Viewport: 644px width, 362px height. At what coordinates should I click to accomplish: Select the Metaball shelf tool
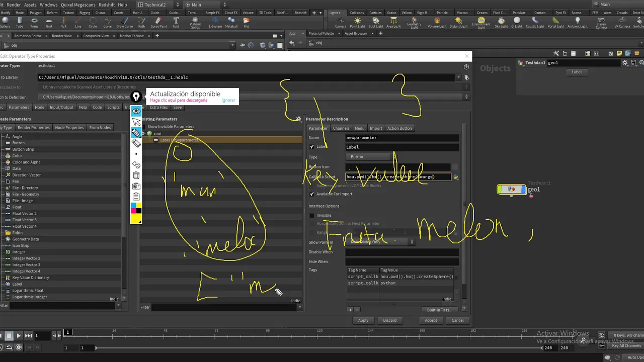[231, 23]
